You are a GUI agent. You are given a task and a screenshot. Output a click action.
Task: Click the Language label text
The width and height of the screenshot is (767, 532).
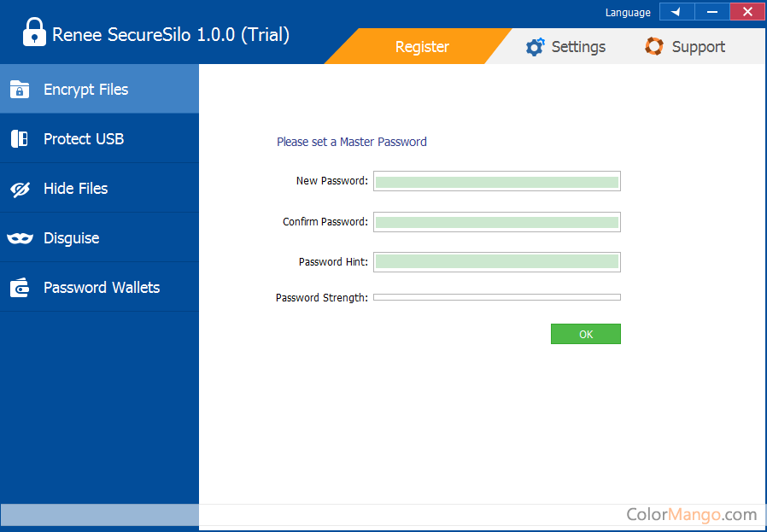[x=628, y=13]
